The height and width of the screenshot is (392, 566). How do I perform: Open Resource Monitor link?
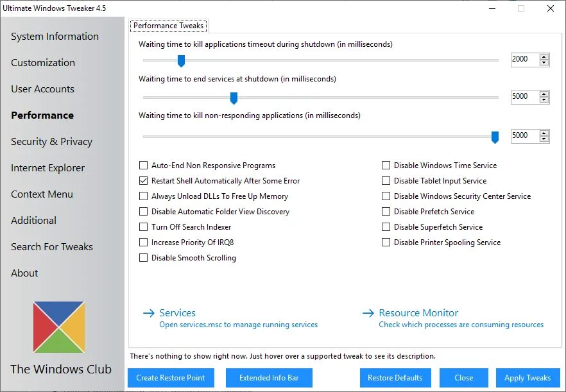418,313
